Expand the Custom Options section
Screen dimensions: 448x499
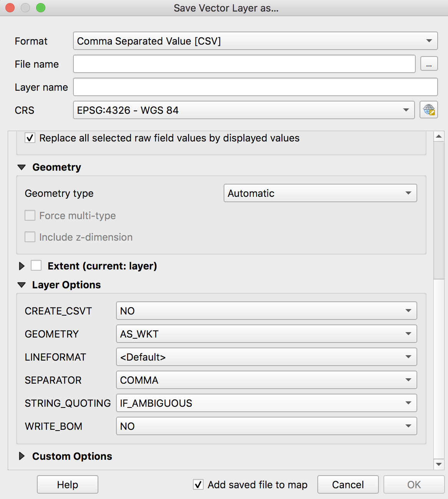(x=22, y=456)
